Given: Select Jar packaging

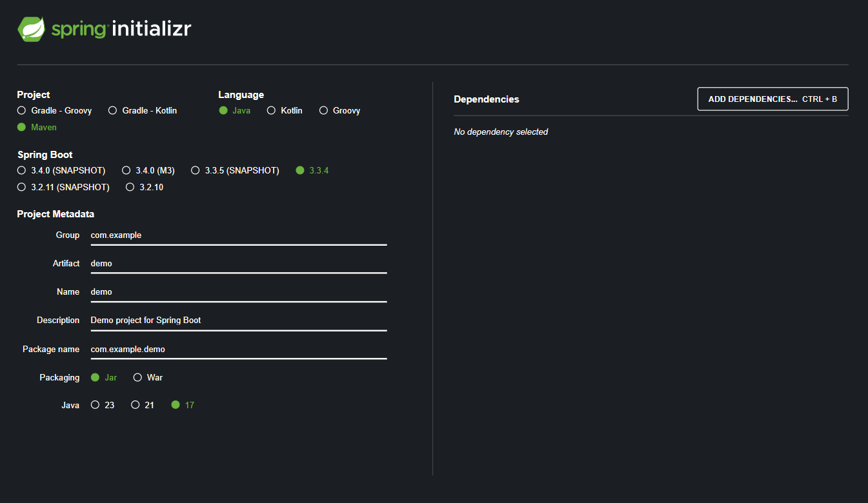Looking at the screenshot, I should 103,378.
